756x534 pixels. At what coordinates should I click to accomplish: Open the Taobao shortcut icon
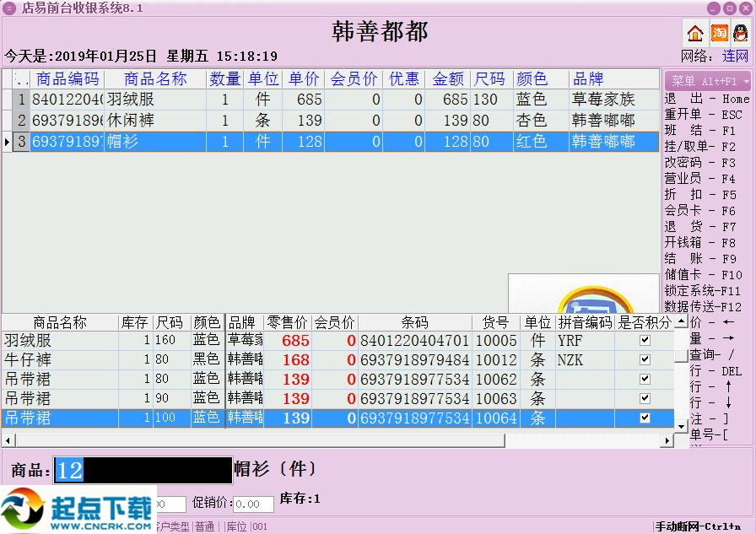720,33
